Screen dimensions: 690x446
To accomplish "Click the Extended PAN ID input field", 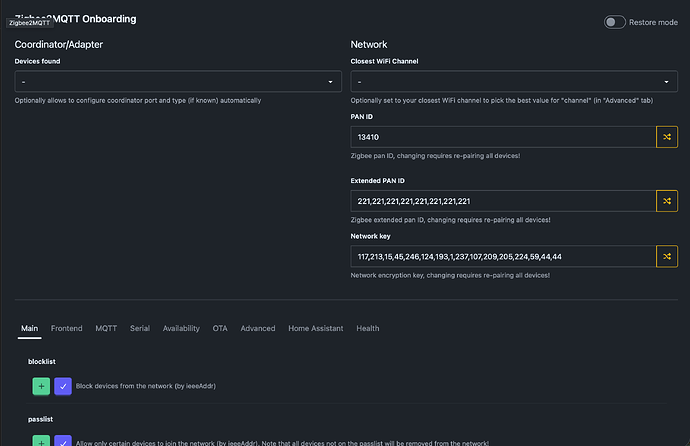I will click(x=503, y=201).
